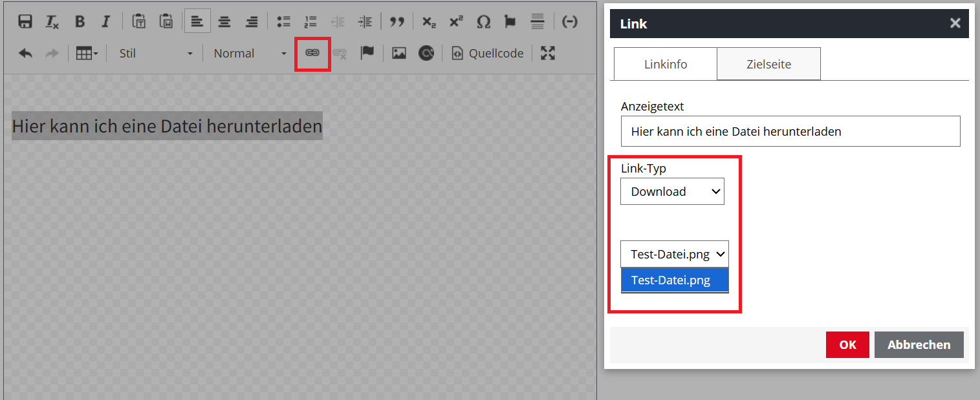The image size is (980, 400).
Task: Open the Normal paragraph format dropdown
Action: click(x=250, y=53)
